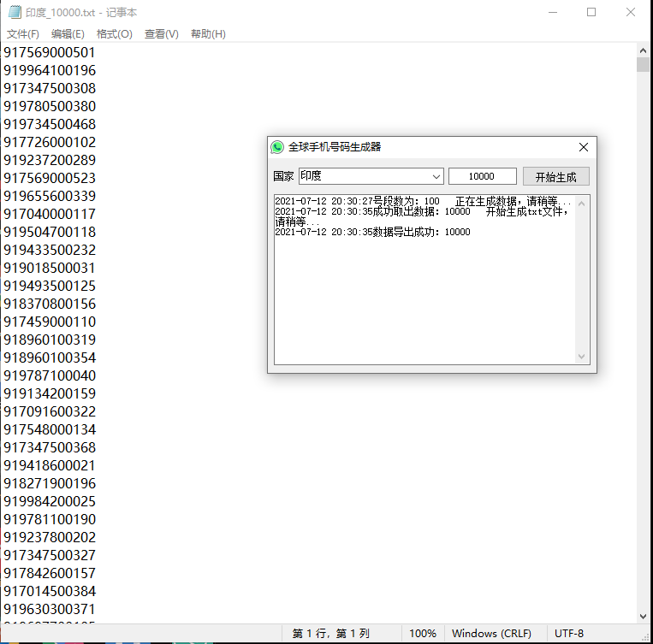This screenshot has height=644, width=653.
Task: Open the 文件(F) menu in Notepad
Action: point(23,34)
